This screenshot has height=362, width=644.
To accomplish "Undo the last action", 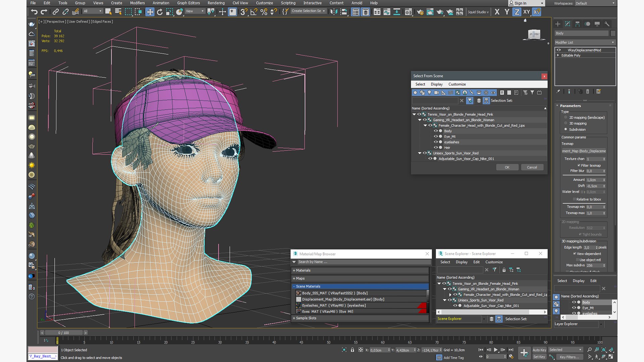I will click(x=34, y=12).
